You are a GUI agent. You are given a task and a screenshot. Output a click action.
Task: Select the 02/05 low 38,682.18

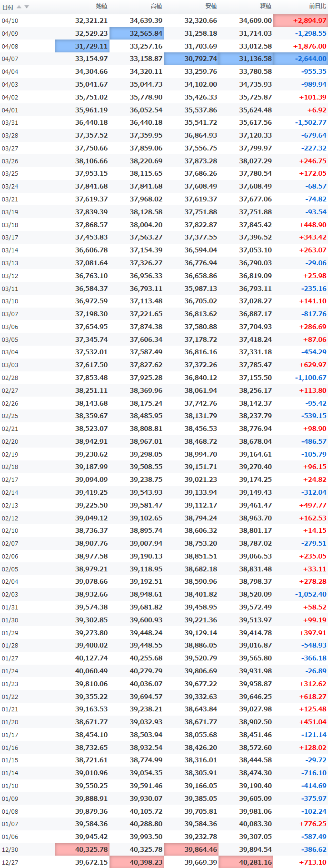pyautogui.click(x=201, y=569)
